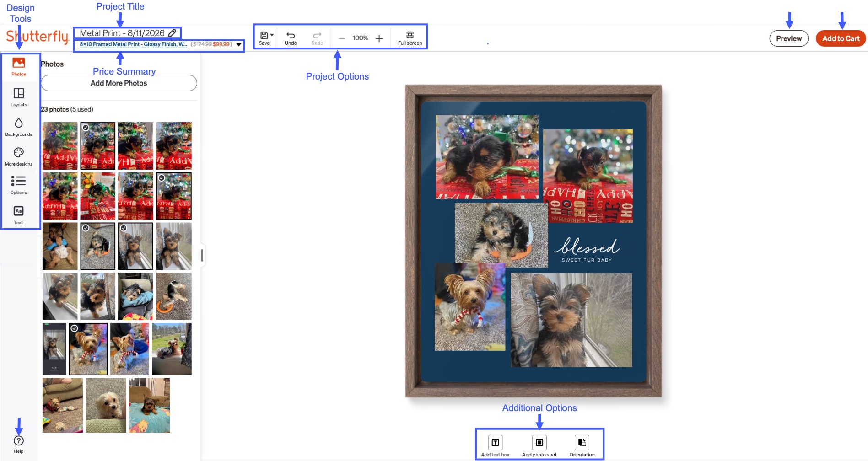This screenshot has width=868, height=461.
Task: Select checked puppy-by-window thumbnail in third row
Action: click(135, 246)
